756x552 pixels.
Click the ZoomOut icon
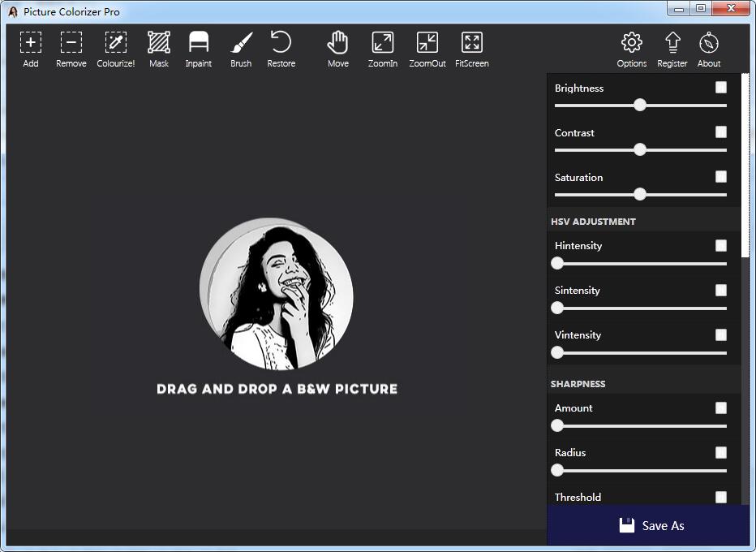(x=427, y=47)
